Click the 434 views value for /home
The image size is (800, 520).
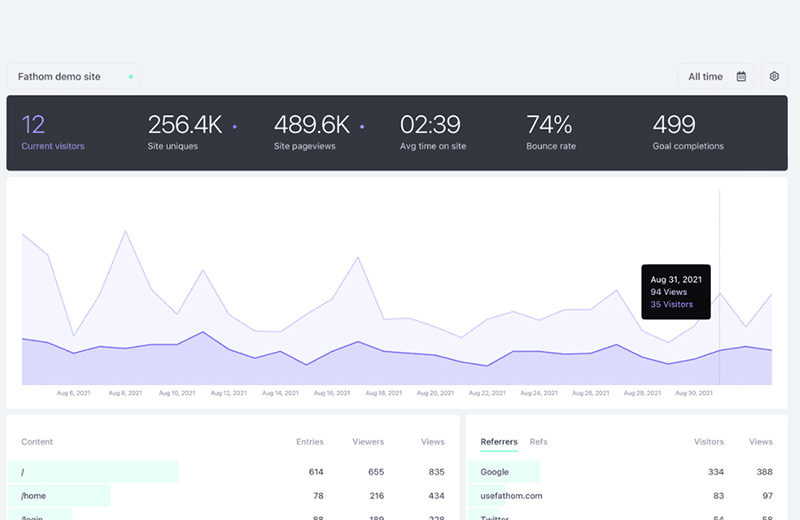436,496
